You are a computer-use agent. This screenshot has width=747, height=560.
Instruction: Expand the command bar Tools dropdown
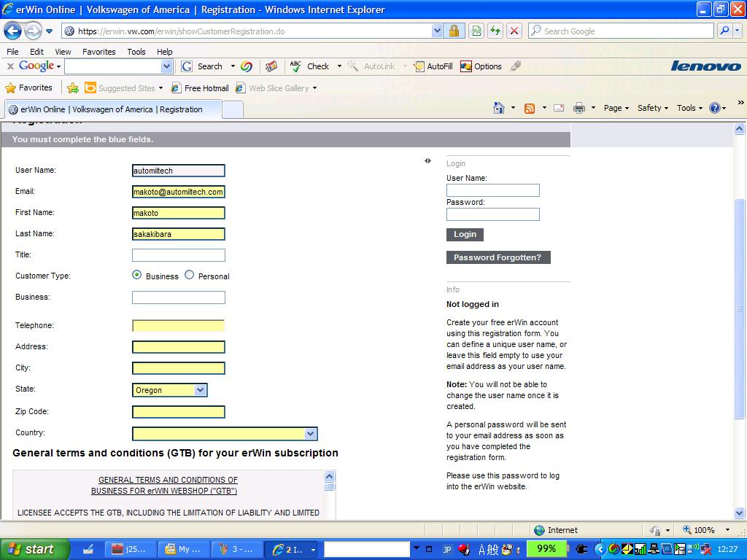point(689,108)
